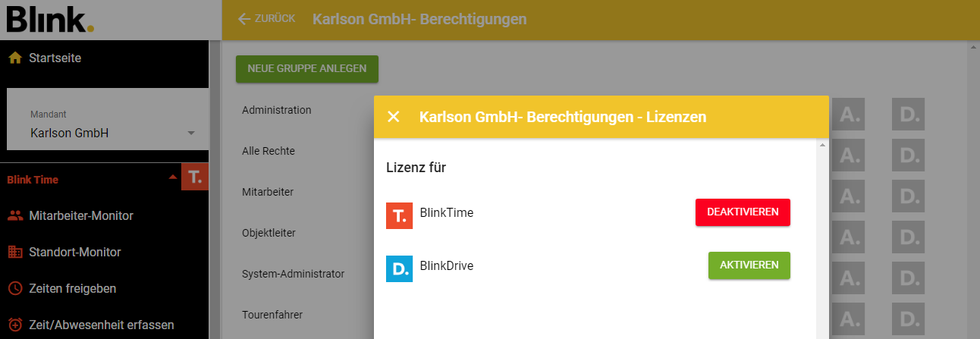Click the A. icon in the Alle Rechte row
The height and width of the screenshot is (339, 980).
[x=848, y=155]
